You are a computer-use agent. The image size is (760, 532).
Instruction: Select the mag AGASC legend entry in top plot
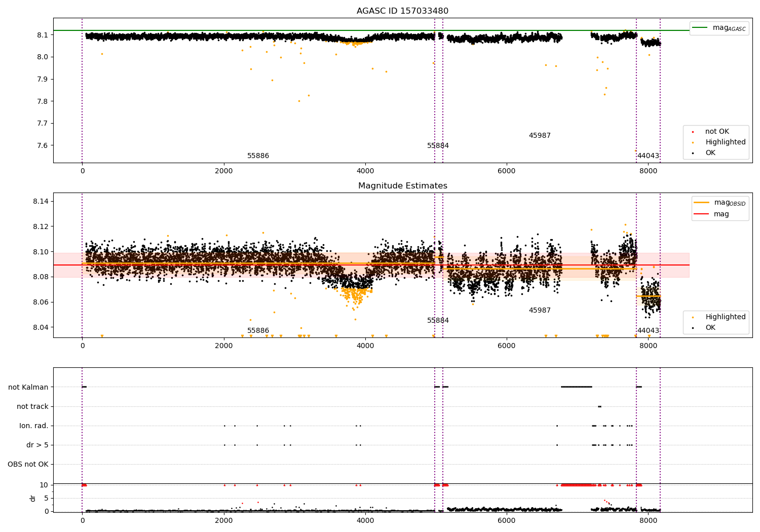pyautogui.click(x=719, y=28)
